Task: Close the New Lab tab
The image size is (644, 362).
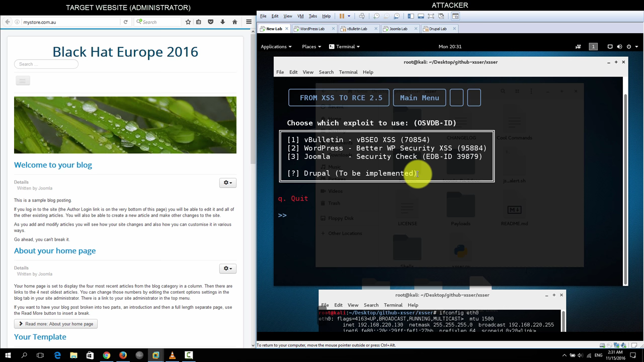Action: coord(288,29)
